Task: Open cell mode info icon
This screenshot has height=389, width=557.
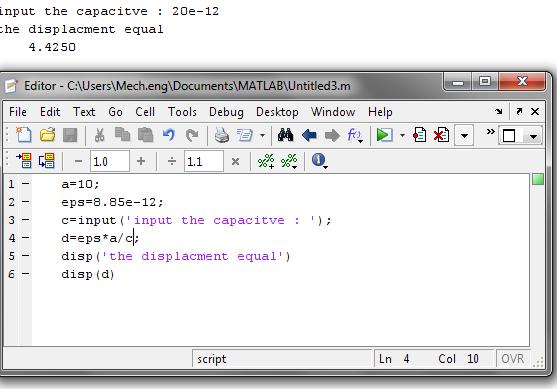Action: (319, 161)
